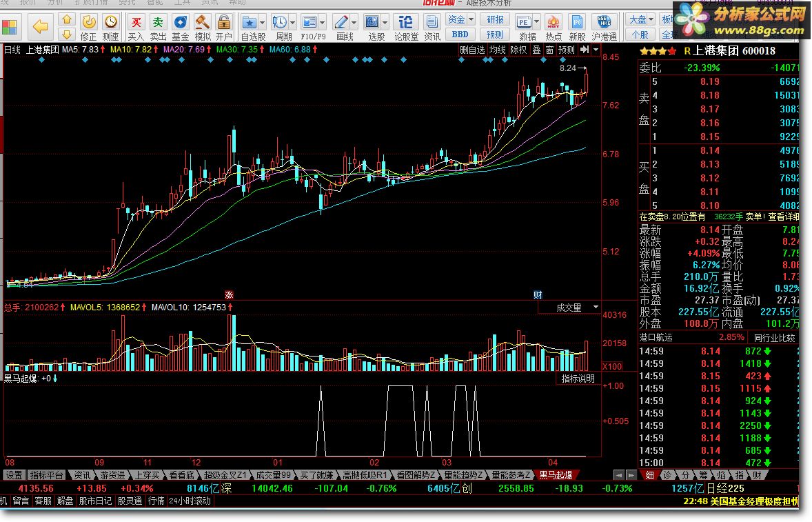The height and width of the screenshot is (522, 812).
Task: Click the X100 volume scale label
Action: pos(612,366)
